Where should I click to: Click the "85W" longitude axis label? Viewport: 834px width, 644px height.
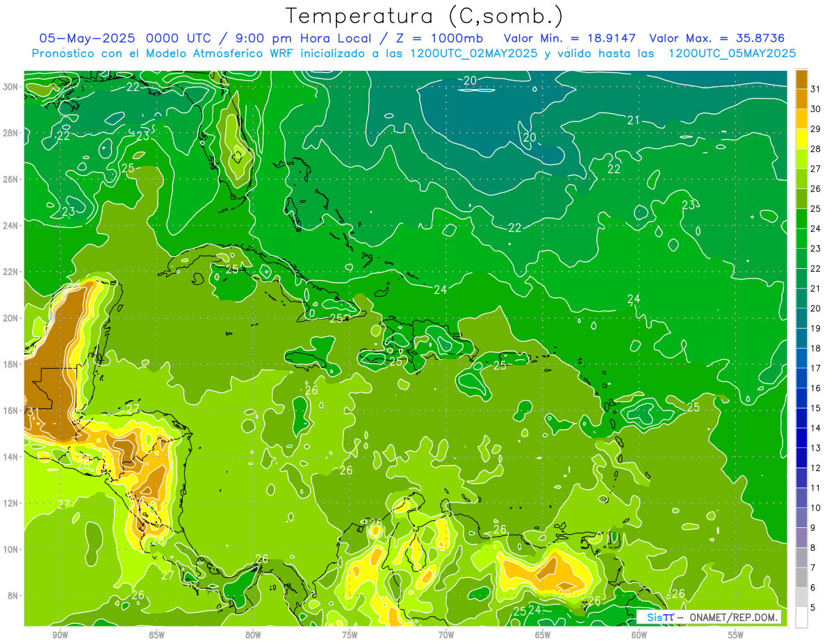(156, 635)
